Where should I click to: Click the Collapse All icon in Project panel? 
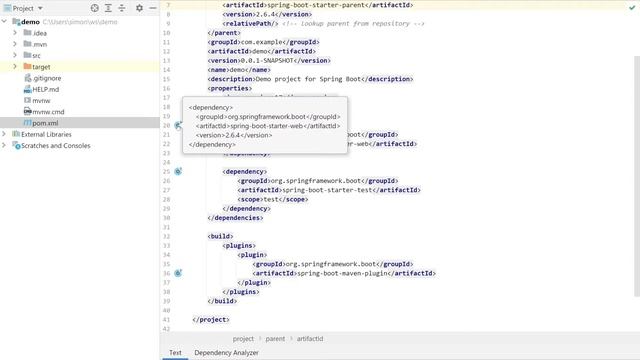tap(122, 8)
